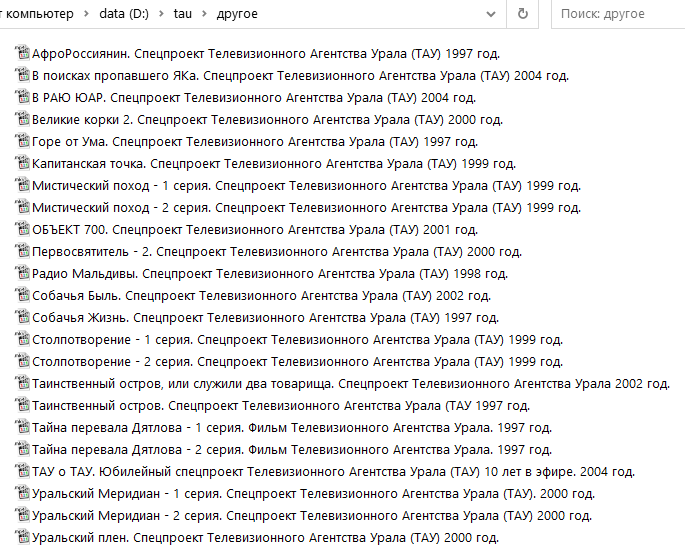Focus the Поиск: другое search box

click(x=618, y=14)
